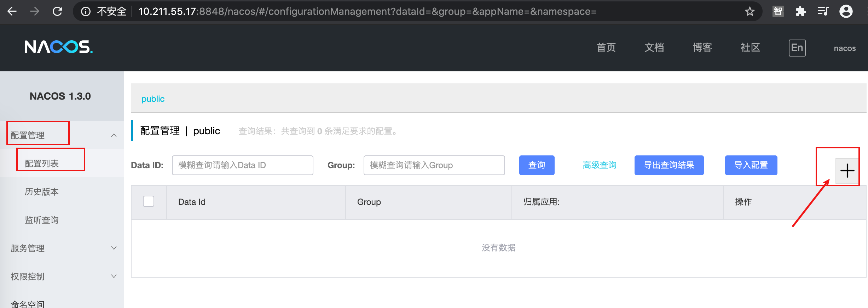The width and height of the screenshot is (868, 308).
Task: Click the browser forward arrow
Action: click(35, 11)
